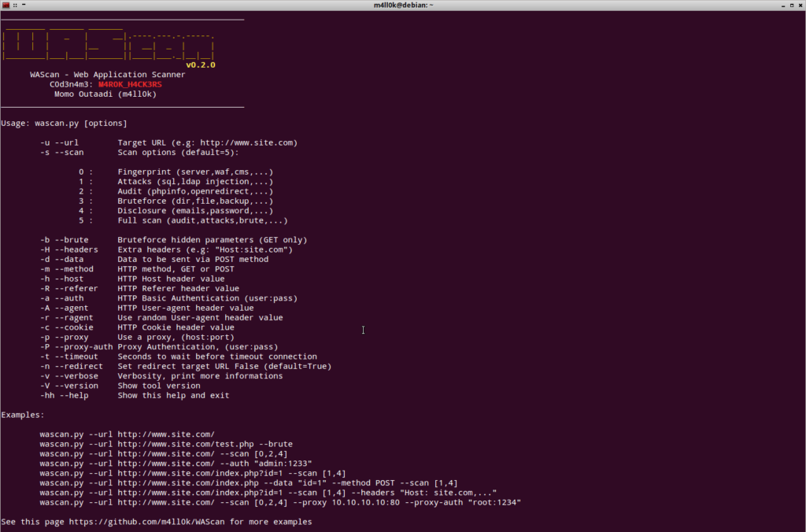Click the shade dash icon beside the four dots
Screen dimensions: 806x532
(24, 5)
